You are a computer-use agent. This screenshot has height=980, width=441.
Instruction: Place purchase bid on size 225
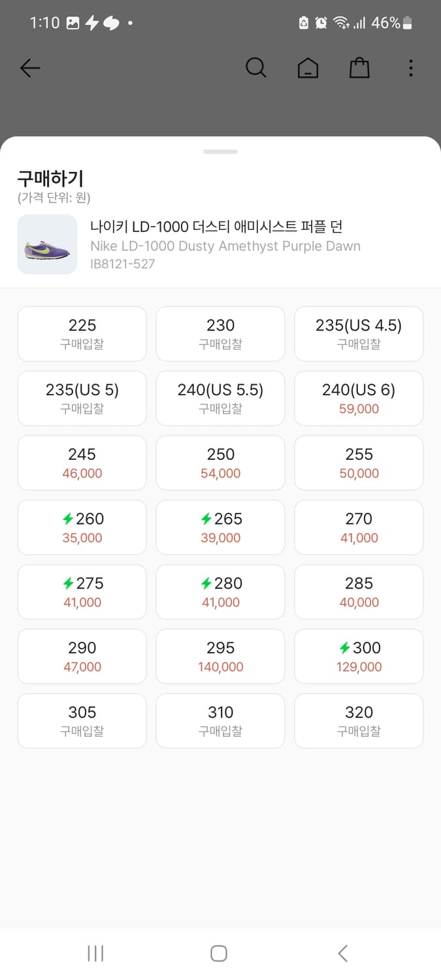click(x=82, y=334)
